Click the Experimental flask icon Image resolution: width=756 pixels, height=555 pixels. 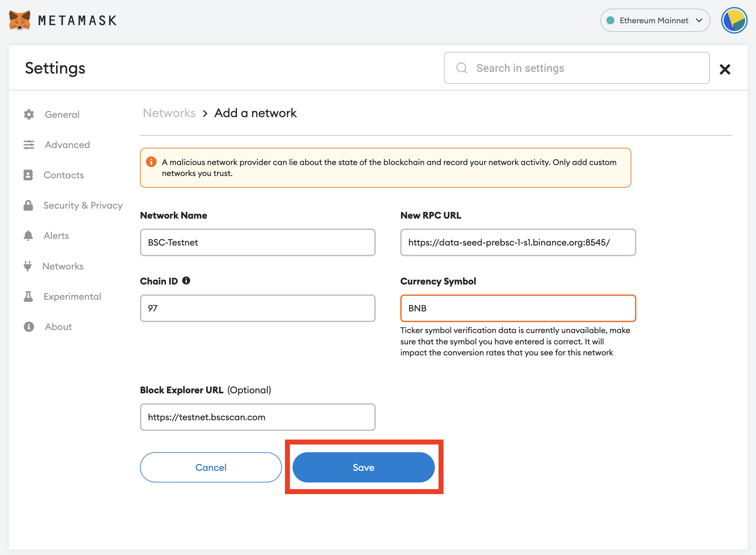(28, 296)
